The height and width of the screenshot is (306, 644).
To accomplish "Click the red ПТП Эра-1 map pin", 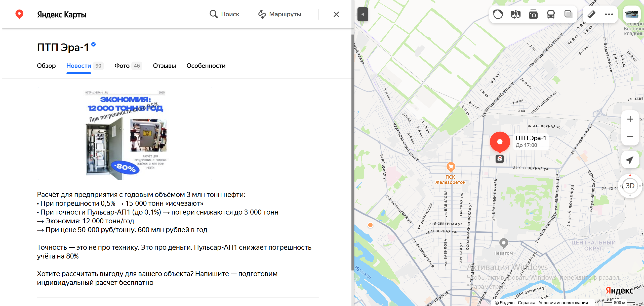I will [500, 142].
